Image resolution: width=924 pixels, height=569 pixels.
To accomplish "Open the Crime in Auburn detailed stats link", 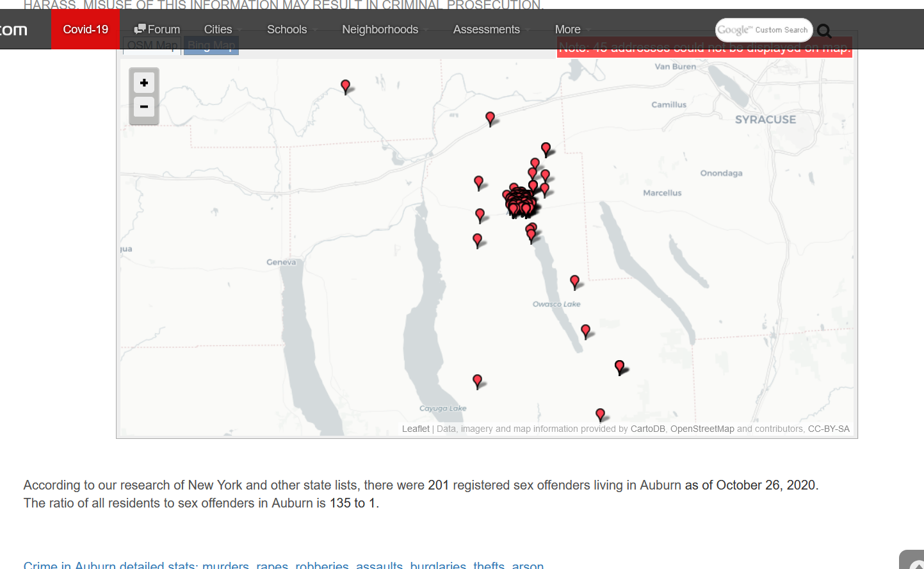I will 284,566.
